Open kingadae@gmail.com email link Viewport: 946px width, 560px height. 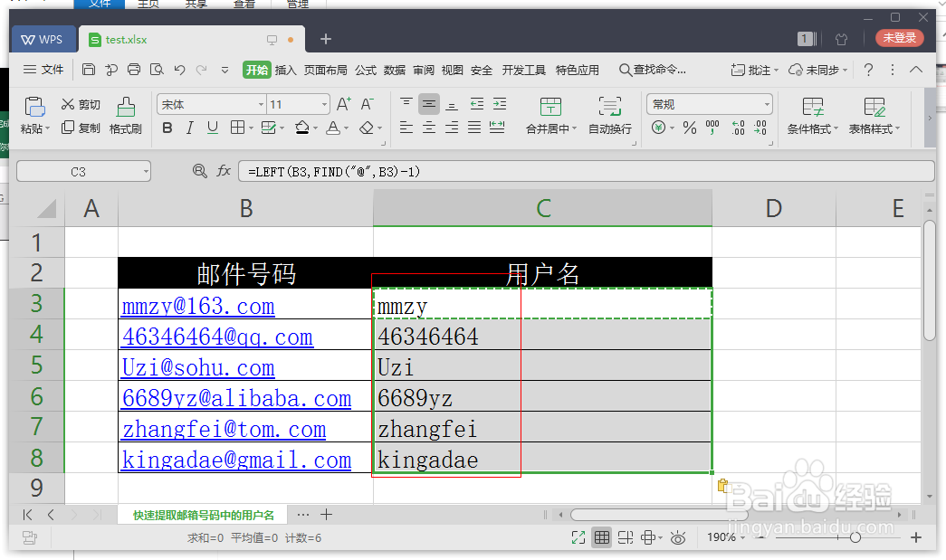pos(236,460)
